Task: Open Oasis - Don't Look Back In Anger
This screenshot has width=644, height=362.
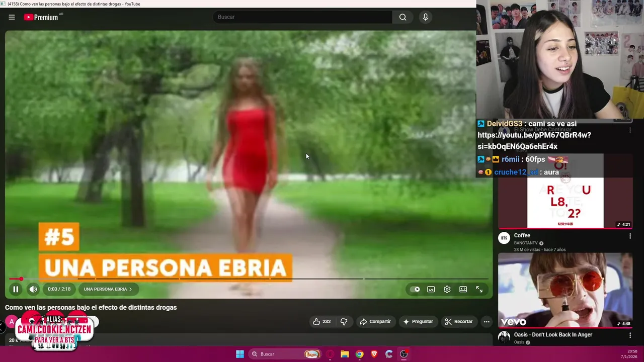Action: 553,335
